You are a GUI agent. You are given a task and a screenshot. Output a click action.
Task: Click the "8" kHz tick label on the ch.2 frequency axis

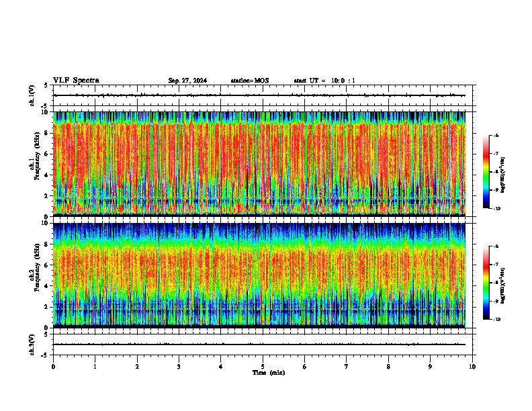48,244
